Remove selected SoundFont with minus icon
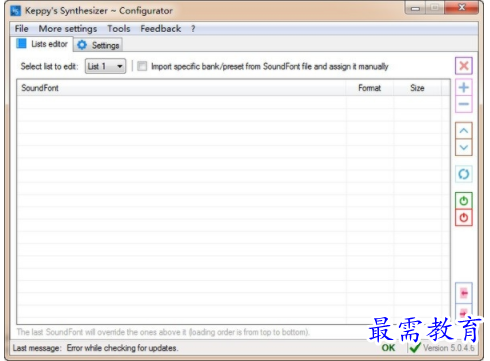The height and width of the screenshot is (361, 490). tap(464, 104)
